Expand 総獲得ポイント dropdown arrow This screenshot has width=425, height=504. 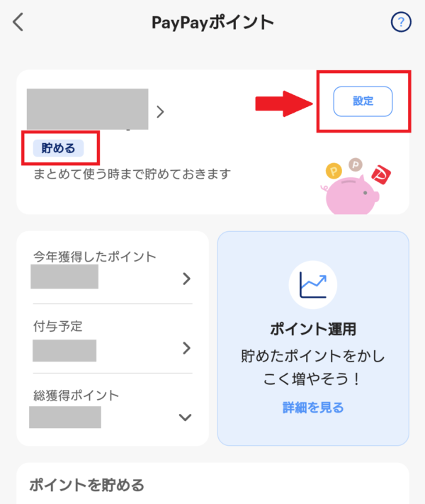(x=185, y=418)
